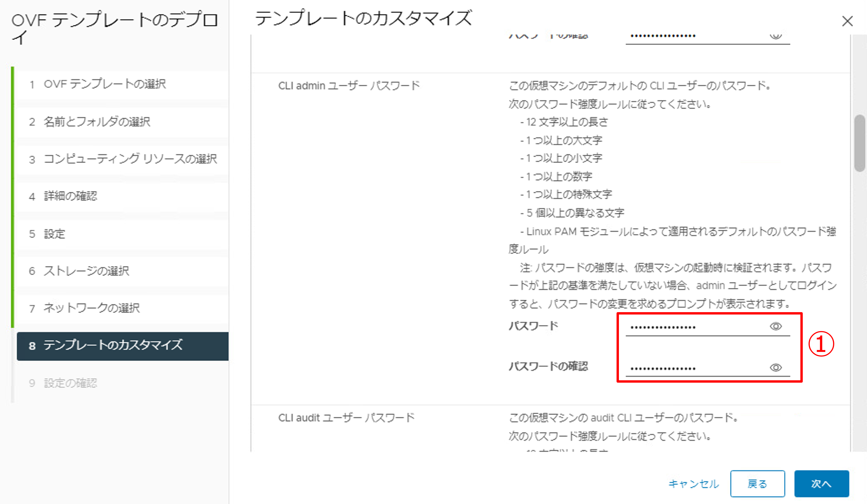Click the キャンセル link
Viewport: 867px width, 504px height.
click(x=693, y=484)
